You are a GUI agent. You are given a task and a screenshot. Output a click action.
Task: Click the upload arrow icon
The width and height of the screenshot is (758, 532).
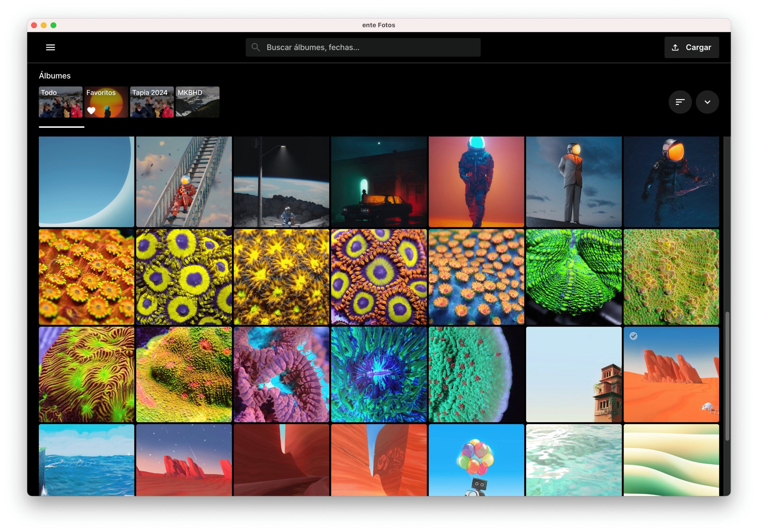675,48
